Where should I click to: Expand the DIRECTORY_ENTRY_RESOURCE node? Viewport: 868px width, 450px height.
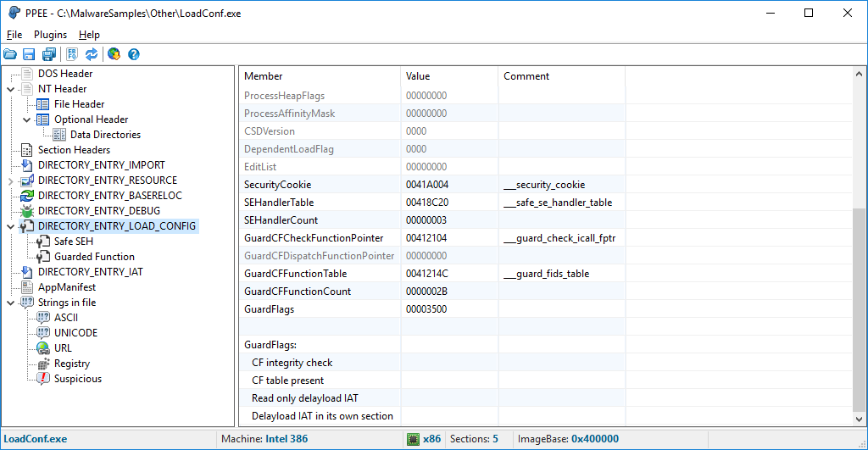[x=10, y=181]
